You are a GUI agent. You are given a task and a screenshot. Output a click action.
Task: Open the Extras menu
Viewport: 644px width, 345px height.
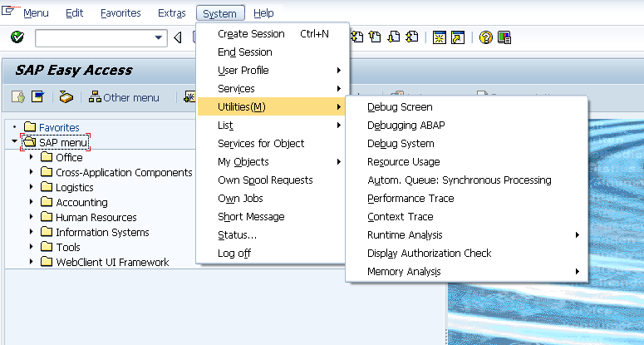172,13
